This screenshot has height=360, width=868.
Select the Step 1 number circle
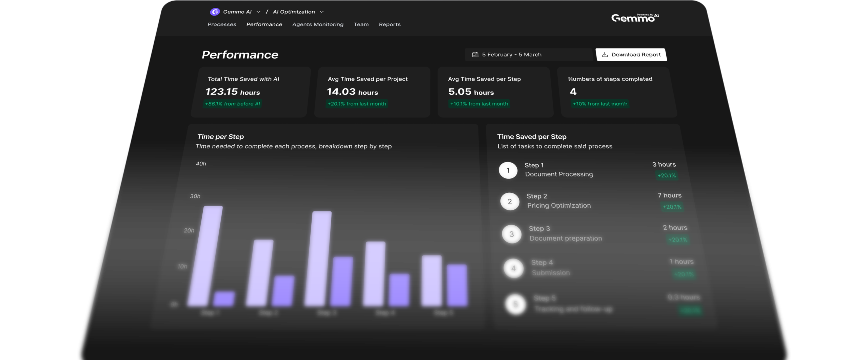[x=508, y=170]
